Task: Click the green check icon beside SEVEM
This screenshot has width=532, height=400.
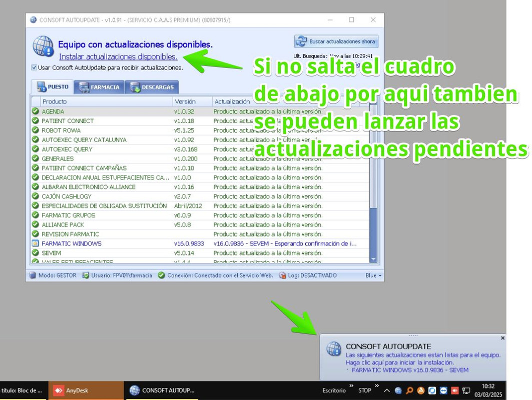Action: point(36,253)
